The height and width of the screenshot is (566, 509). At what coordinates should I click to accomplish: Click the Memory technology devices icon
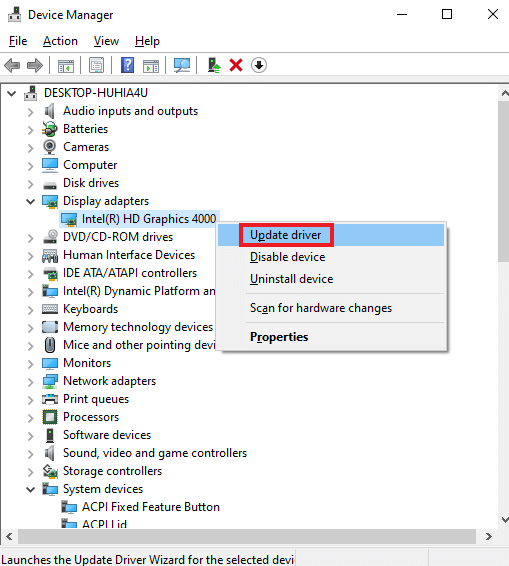pyautogui.click(x=50, y=327)
